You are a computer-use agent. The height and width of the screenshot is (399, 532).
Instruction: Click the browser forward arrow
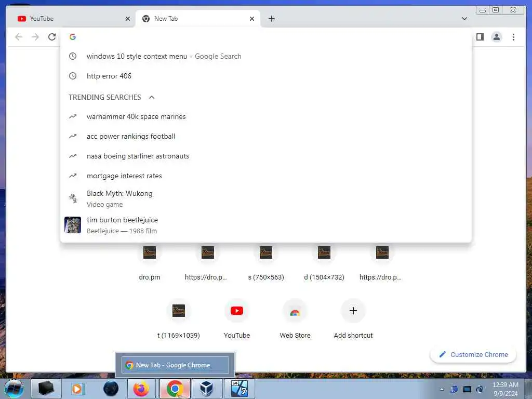coord(35,37)
